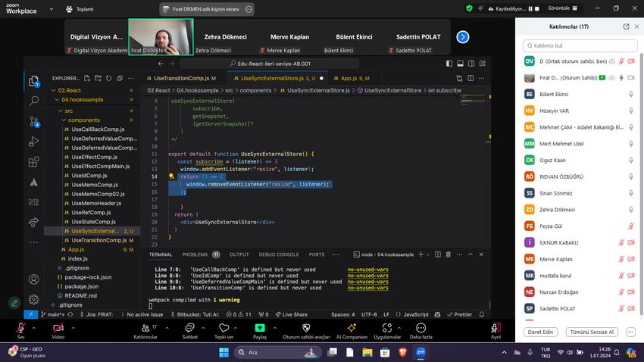Screen dimensions: 644x362
Task: Open package.json in Explorer
Action: pyautogui.click(x=81, y=286)
